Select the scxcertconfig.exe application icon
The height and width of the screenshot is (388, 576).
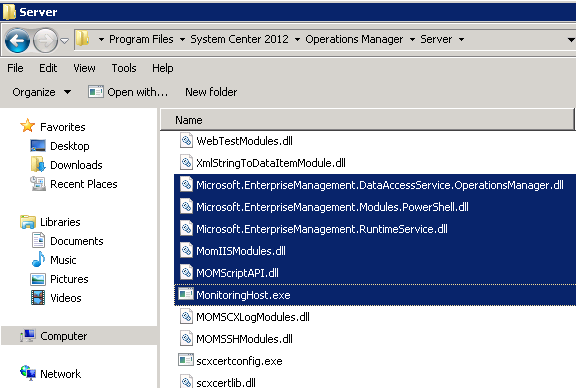click(186, 360)
